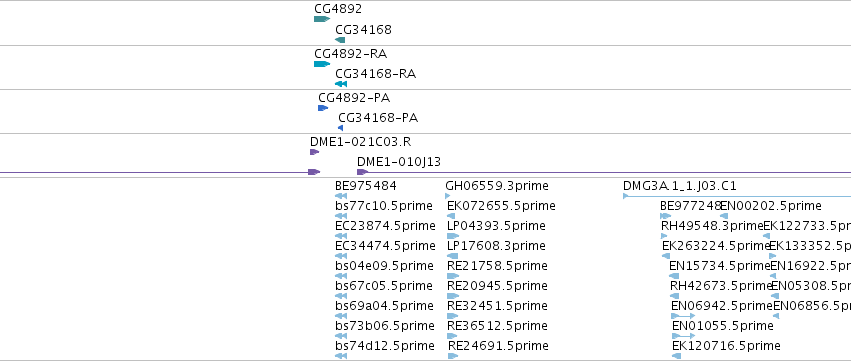
Task: Click the truncated EN05308 EST label
Action: click(811, 286)
